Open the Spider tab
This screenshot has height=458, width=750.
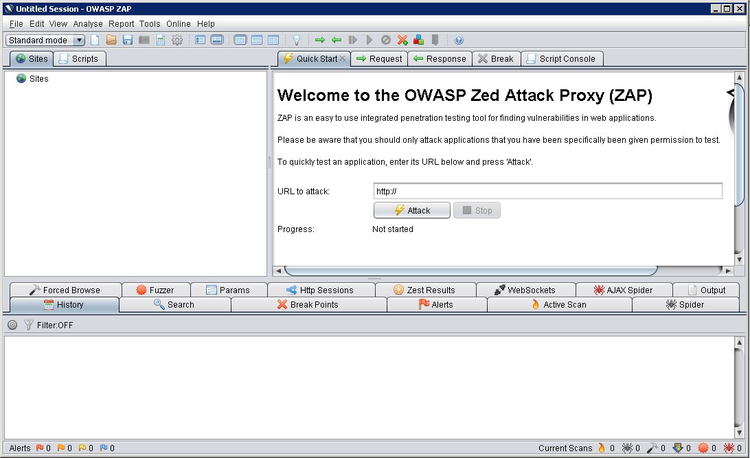(x=685, y=305)
